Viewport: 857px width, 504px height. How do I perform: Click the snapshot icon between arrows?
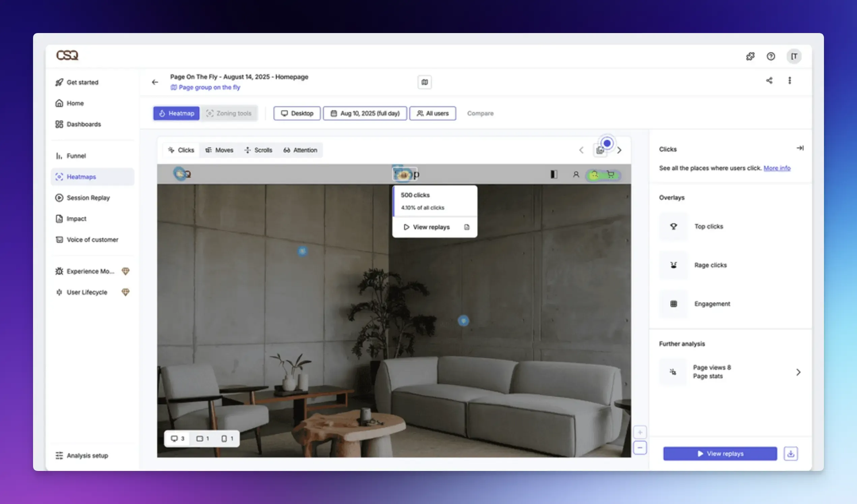coord(600,150)
